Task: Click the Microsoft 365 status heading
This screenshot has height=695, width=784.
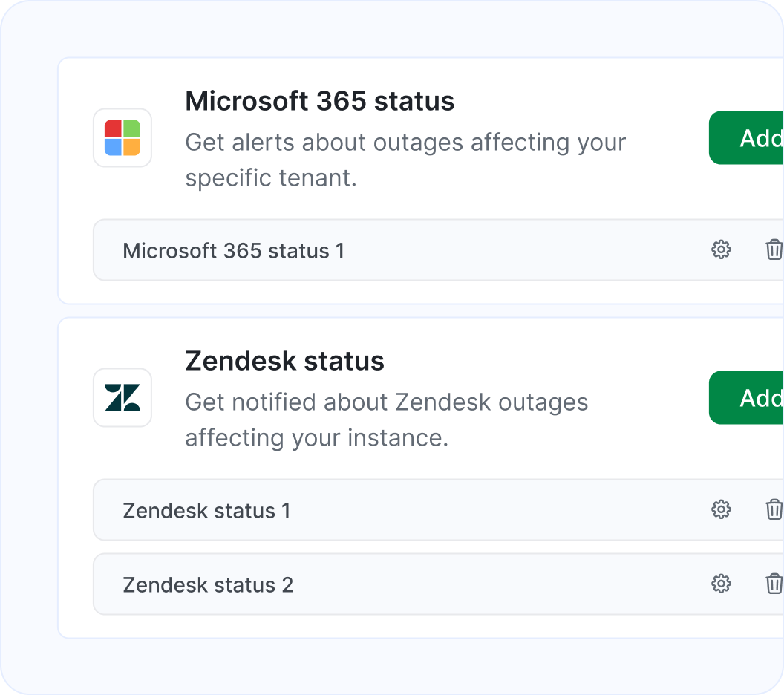Action: pos(319,101)
